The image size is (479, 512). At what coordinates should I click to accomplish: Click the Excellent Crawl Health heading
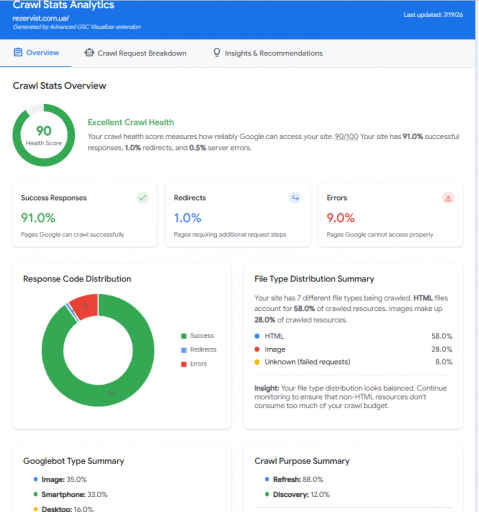[x=131, y=122]
